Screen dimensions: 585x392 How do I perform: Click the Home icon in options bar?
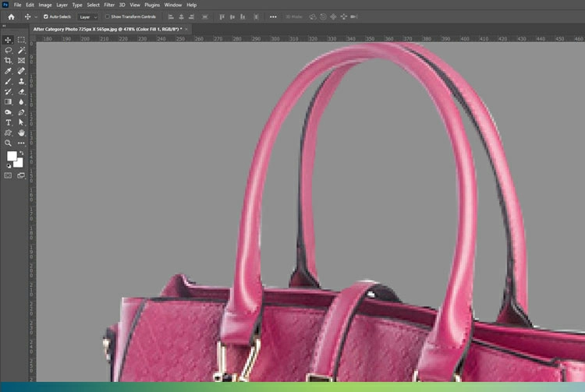click(11, 16)
